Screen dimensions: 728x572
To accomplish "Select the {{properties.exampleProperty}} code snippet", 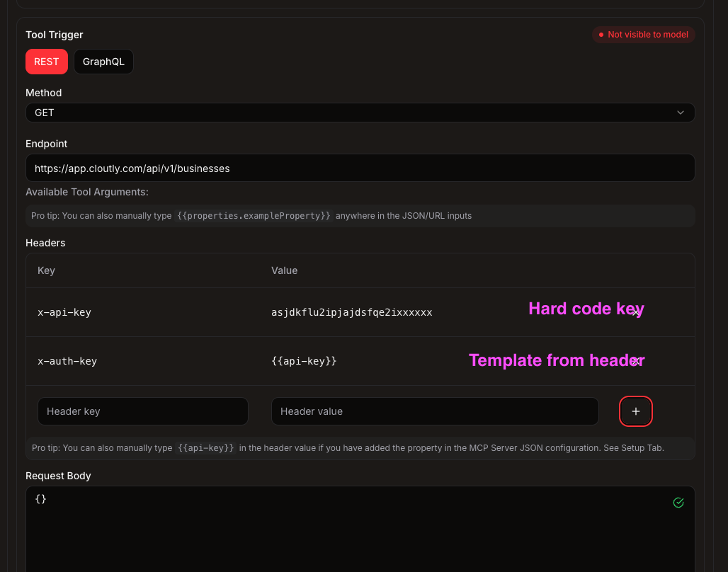I will (254, 215).
